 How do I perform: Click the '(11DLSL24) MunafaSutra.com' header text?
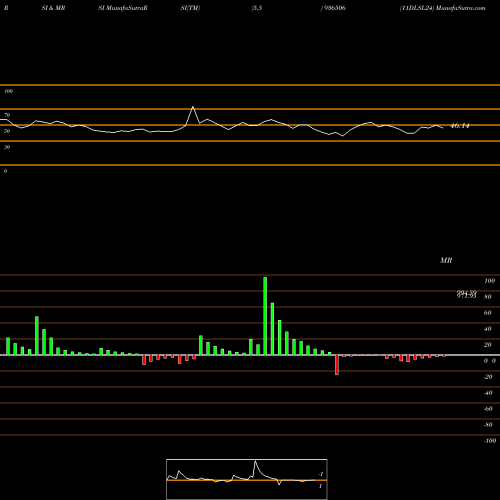(442, 8)
